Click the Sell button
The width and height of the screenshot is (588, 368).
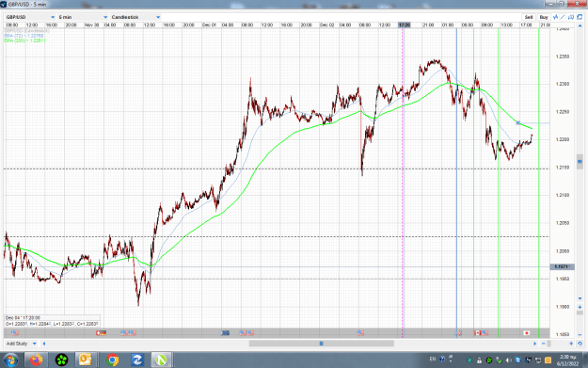click(529, 17)
